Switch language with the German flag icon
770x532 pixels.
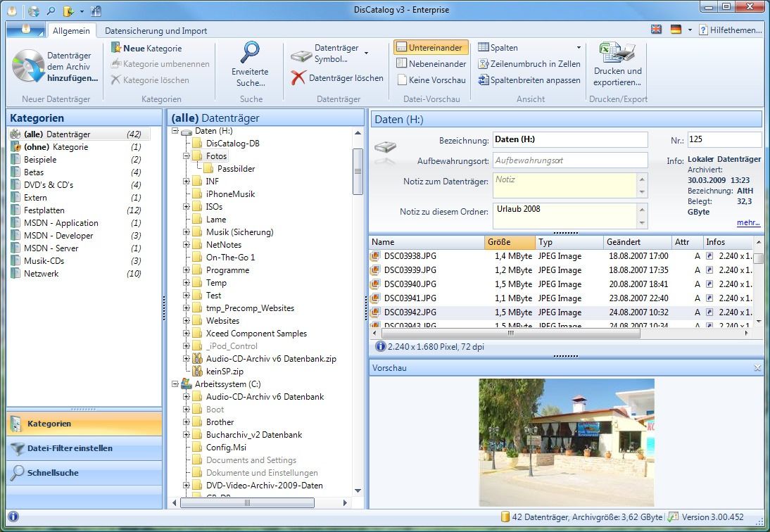point(676,30)
